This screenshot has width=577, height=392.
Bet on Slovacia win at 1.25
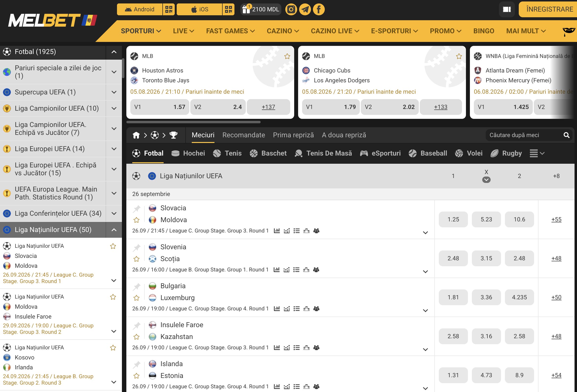(453, 220)
